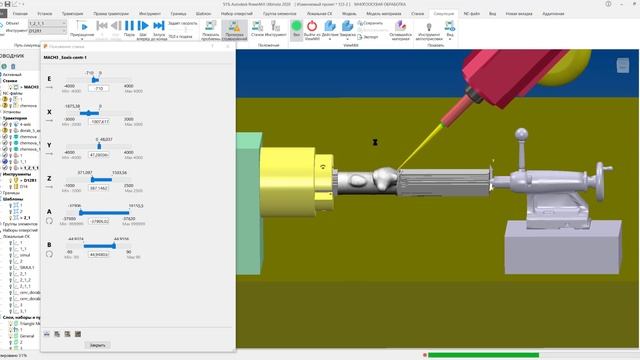Image resolution: width=640 pixels, height=360 pixels.
Task: Click the Step forward simulation icon
Action: 143,26
